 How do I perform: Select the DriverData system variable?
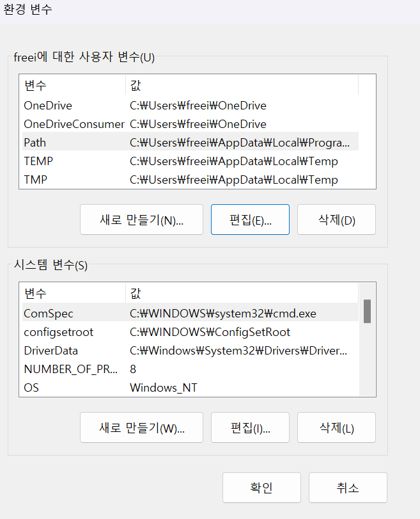pyautogui.click(x=191, y=351)
